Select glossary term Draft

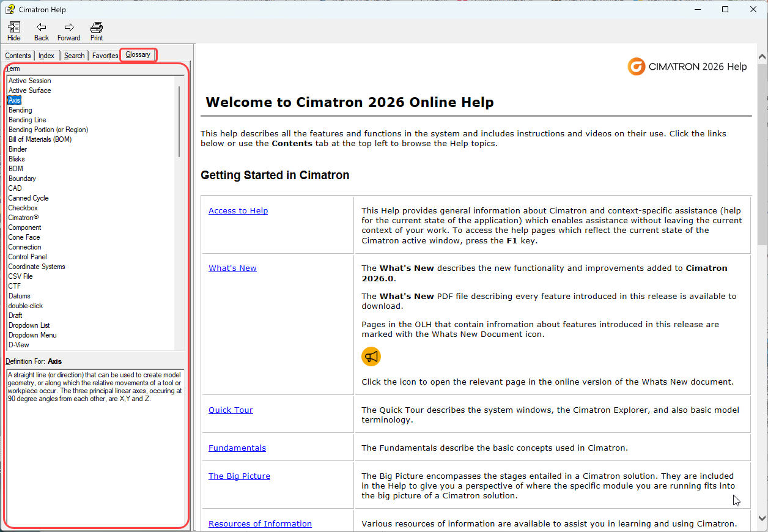[15, 316]
